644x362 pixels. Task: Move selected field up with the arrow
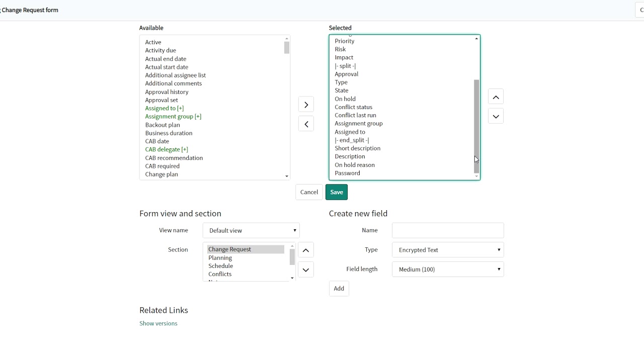(496, 97)
